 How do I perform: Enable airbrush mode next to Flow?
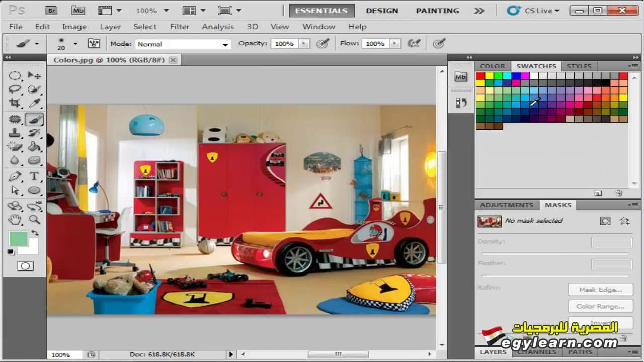pos(414,44)
